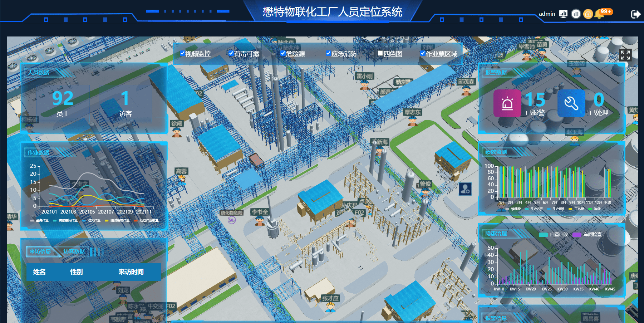
Task: Select worker avatar labeled 高蓉
Action: click(182, 180)
